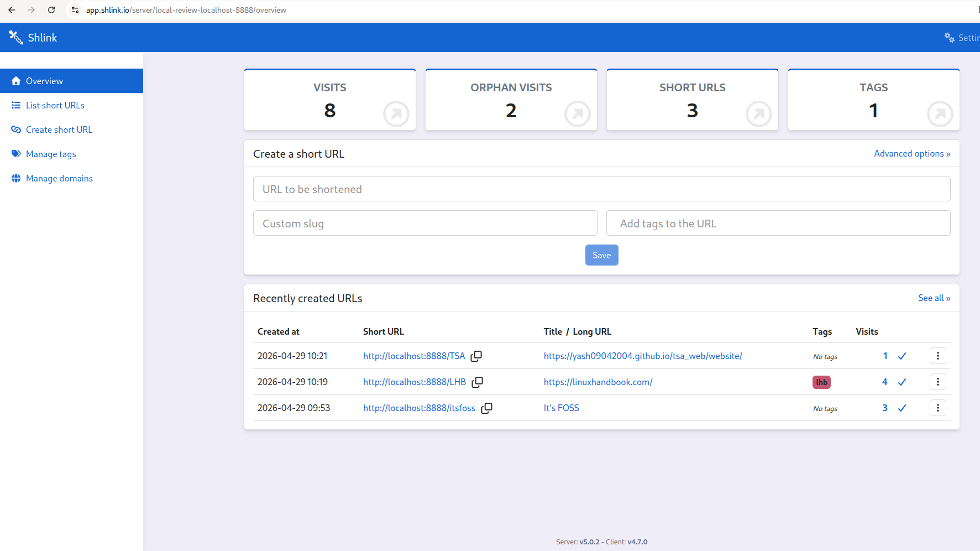Click the Manage domains globe icon
Screen dimensions: 980x551
(x=16, y=178)
